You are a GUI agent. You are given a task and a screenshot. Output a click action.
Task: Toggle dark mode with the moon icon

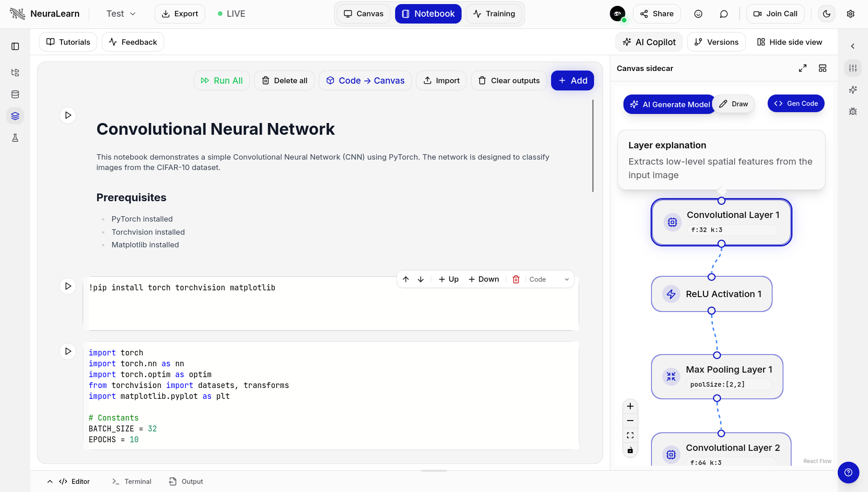pos(827,14)
